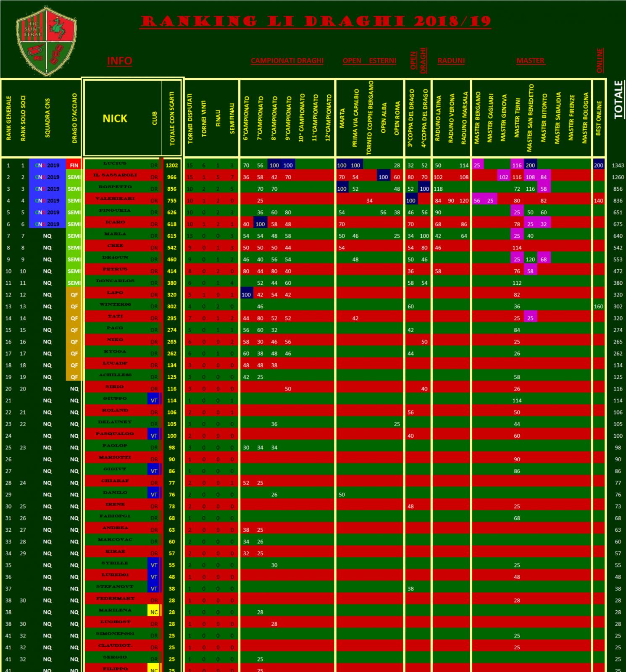Click player name PASQUALOO
This screenshot has width=626, height=672.
point(115,434)
